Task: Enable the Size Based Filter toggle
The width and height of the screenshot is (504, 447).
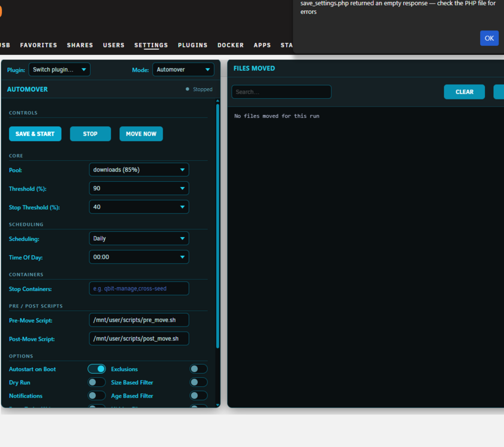Action: coord(198,383)
